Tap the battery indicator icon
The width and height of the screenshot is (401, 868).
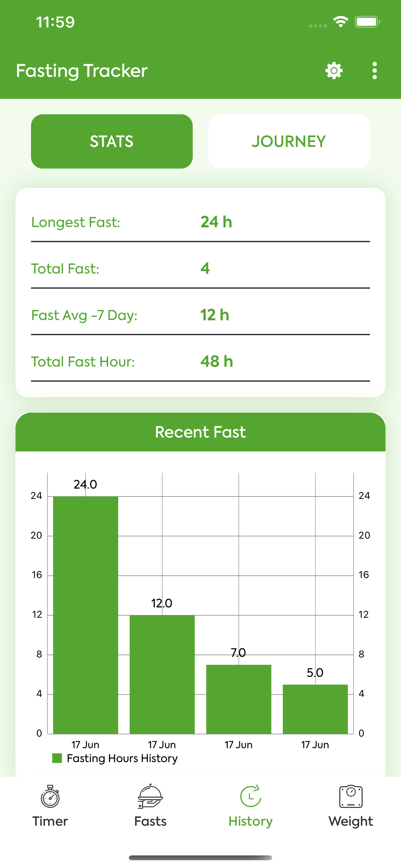pyautogui.click(x=367, y=22)
